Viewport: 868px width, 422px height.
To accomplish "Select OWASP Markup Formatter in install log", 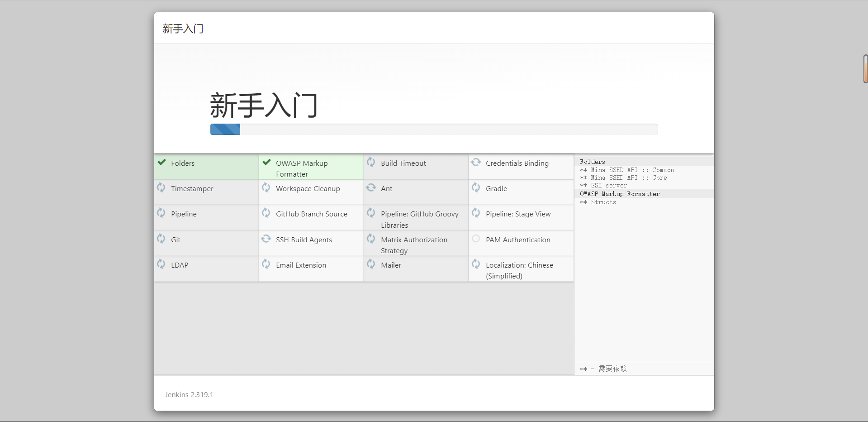I will [x=619, y=194].
